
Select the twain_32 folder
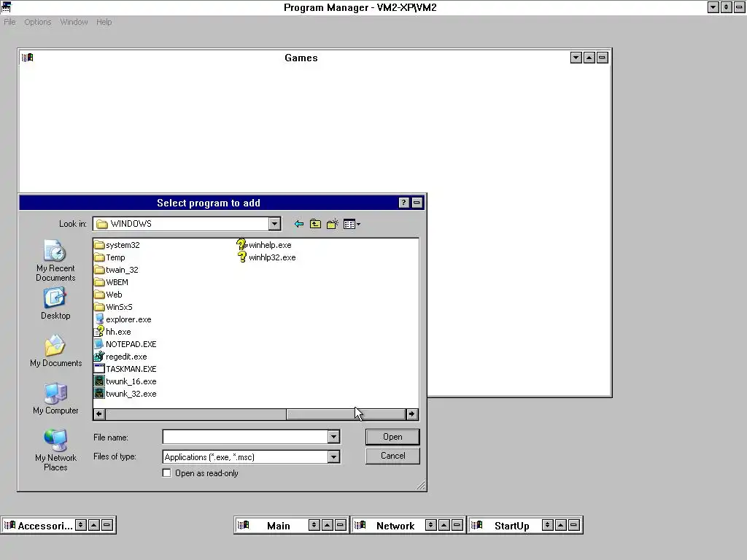[x=116, y=270]
